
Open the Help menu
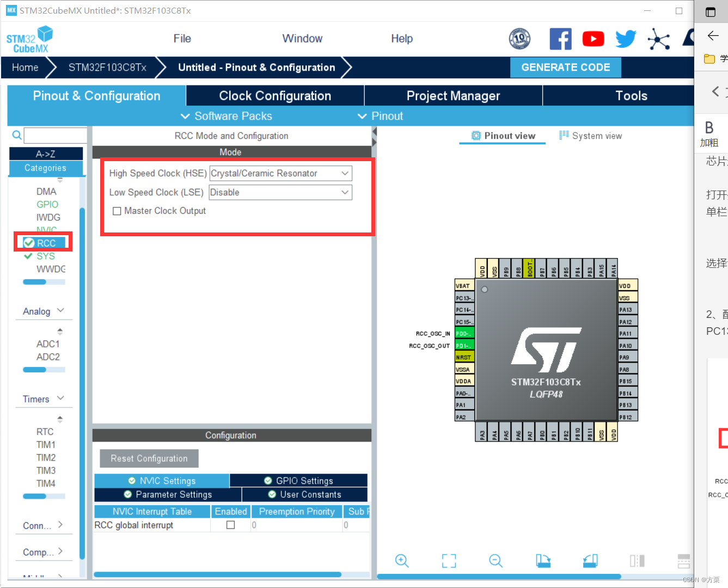tap(402, 39)
